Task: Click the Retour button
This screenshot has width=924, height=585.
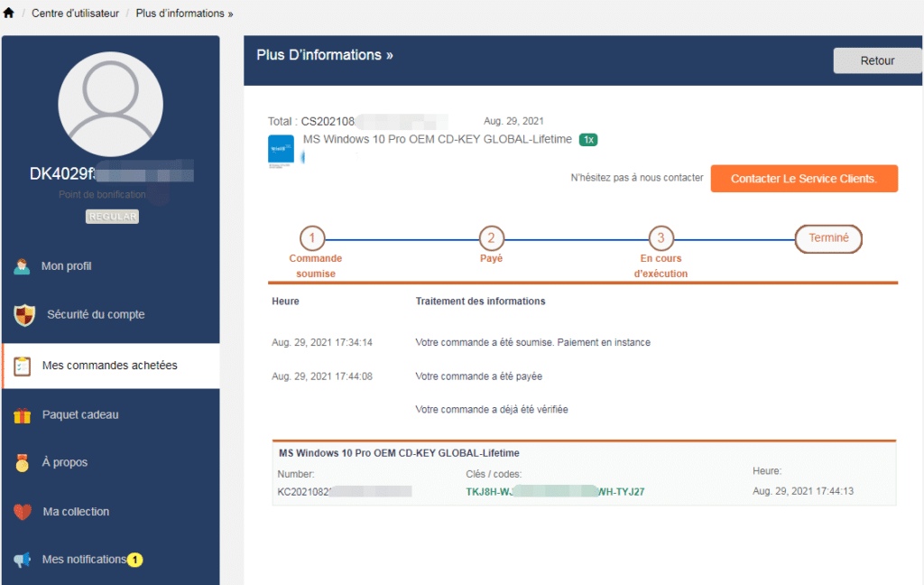Action: (x=877, y=60)
